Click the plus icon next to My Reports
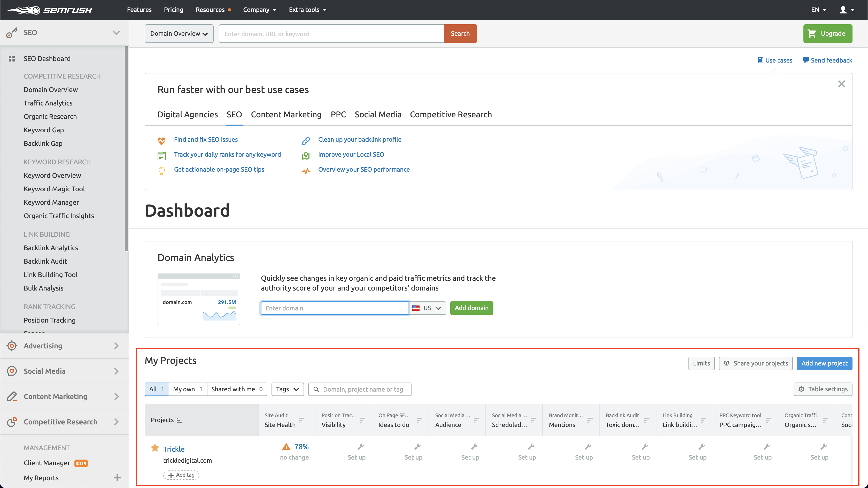This screenshot has width=868, height=488. (117, 478)
